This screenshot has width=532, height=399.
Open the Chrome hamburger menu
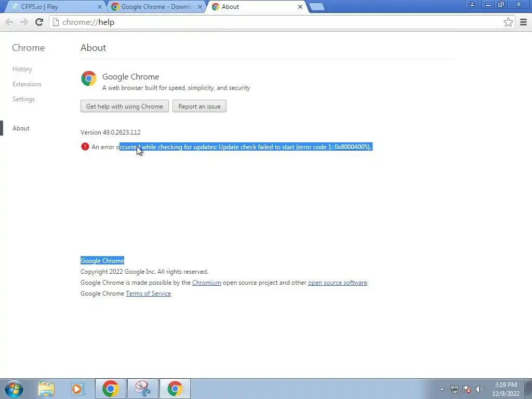(x=523, y=22)
